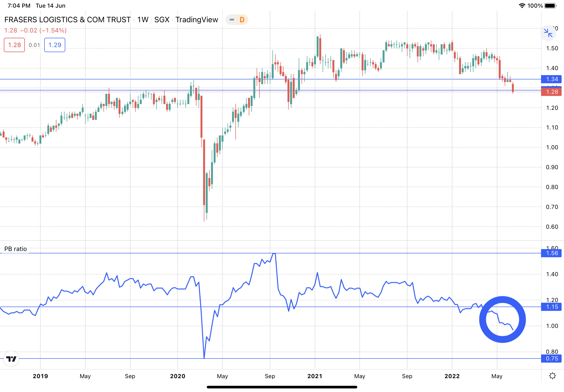564x392 pixels.
Task: Change the 1W interval label
Action: click(x=143, y=20)
